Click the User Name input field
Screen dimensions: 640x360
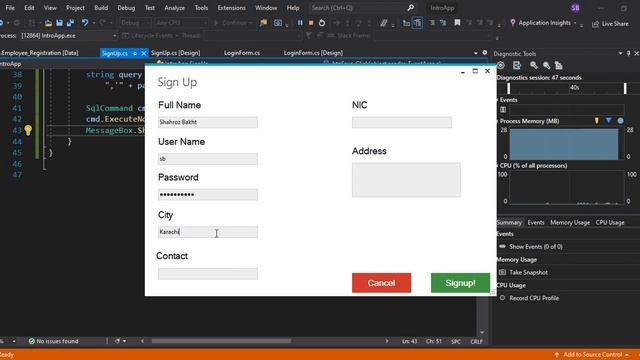pos(208,159)
